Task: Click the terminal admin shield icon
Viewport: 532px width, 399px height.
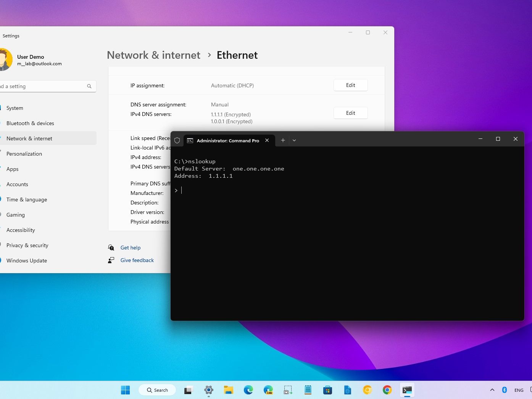Action: (177, 140)
